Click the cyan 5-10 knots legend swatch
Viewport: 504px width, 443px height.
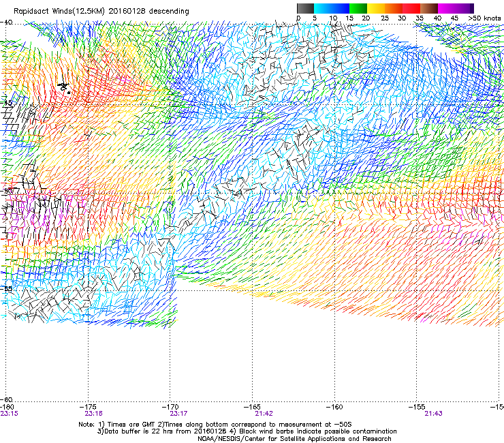point(323,8)
